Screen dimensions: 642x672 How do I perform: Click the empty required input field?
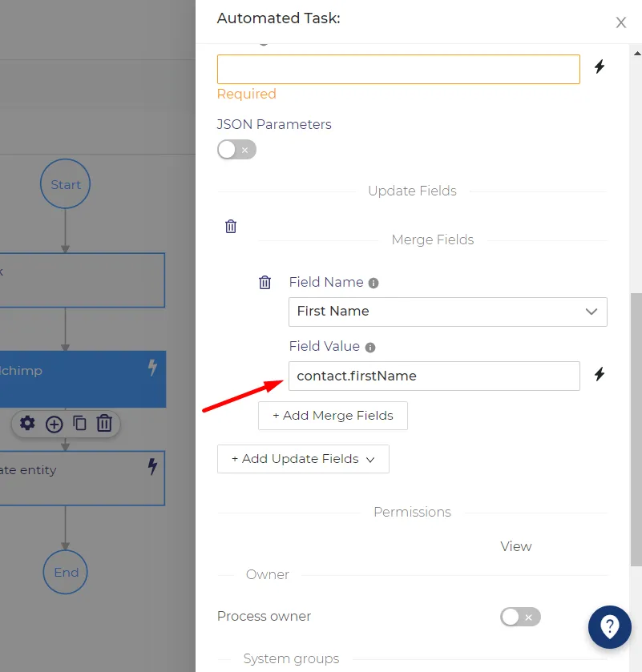[x=398, y=69]
